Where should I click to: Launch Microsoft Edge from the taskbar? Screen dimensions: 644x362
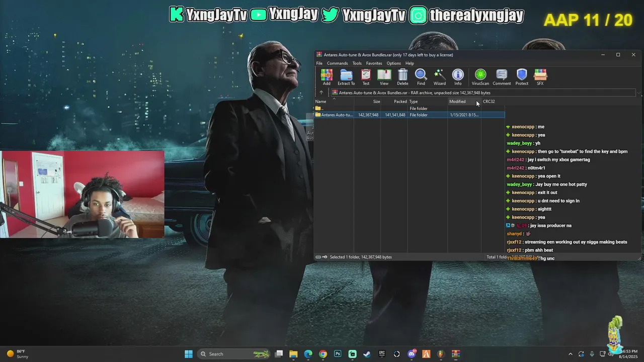pyautogui.click(x=308, y=354)
